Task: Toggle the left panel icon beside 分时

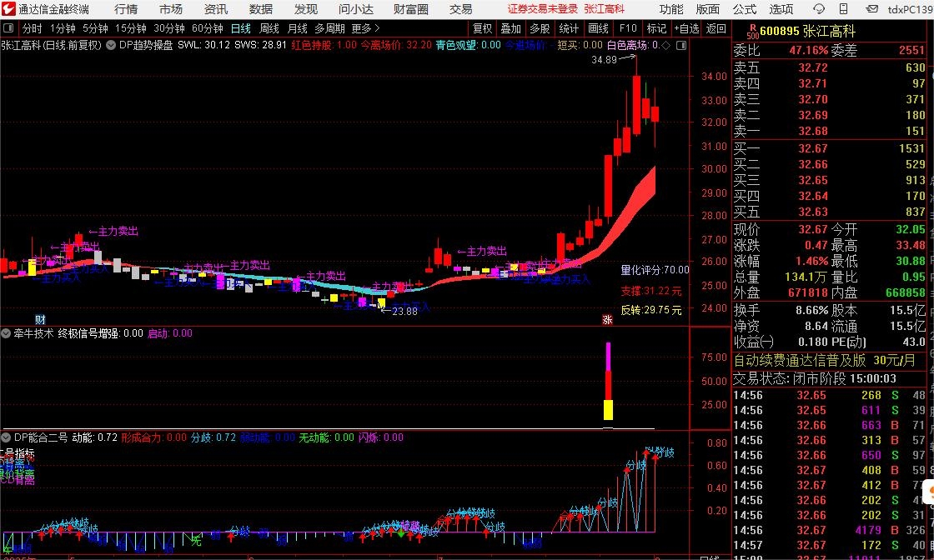Action: pyautogui.click(x=8, y=28)
